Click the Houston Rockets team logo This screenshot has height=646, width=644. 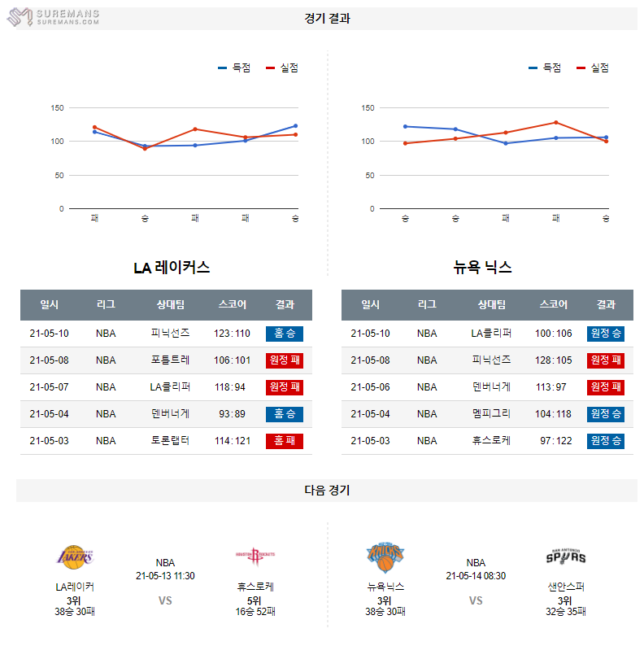point(255,557)
